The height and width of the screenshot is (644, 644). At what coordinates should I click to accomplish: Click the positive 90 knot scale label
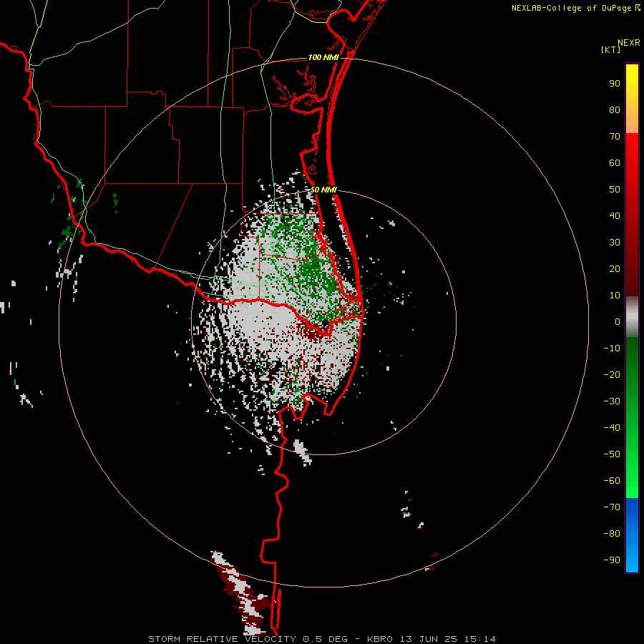(x=615, y=84)
